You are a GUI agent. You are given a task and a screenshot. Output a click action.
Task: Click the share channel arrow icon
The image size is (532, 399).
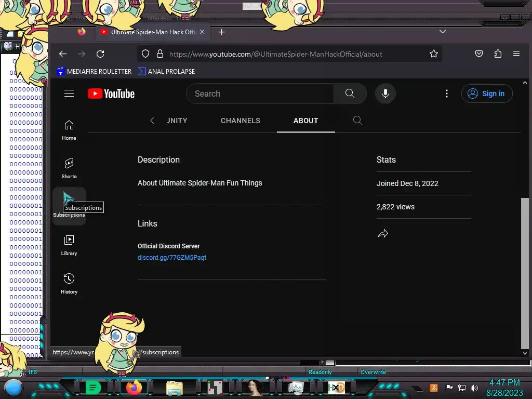(x=383, y=233)
